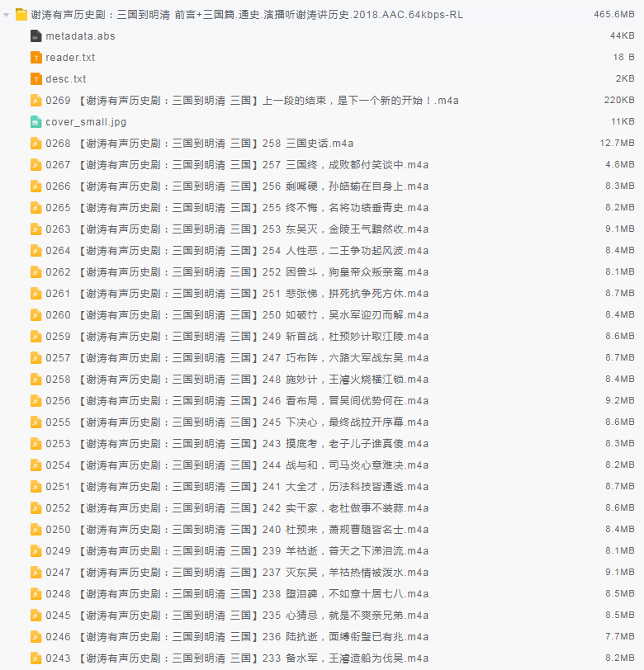The image size is (644, 670).
Task: Click the audio icon for file 0257
Action: 36,358
